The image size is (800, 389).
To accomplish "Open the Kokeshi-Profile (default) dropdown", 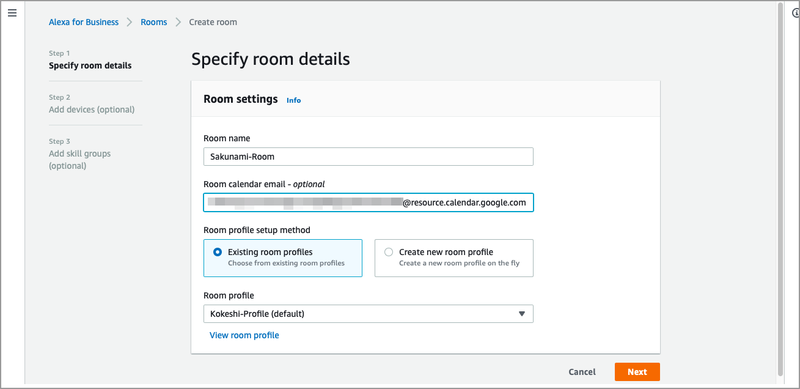I will tap(368, 314).
